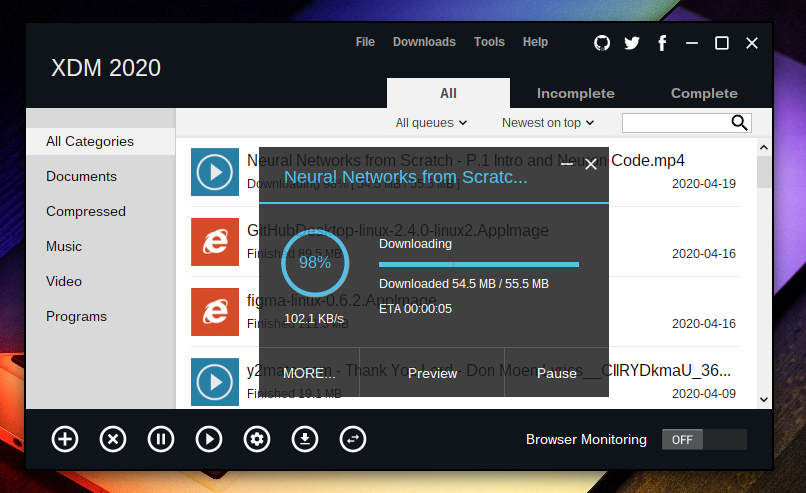Pause download using bottom toolbar pause icon
Image resolution: width=806 pixels, height=493 pixels.
[161, 439]
